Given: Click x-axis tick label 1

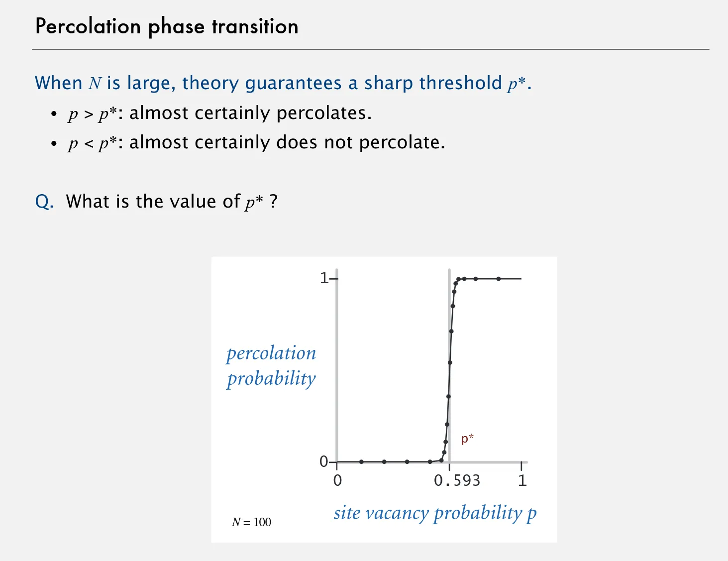Looking at the screenshot, I should tap(522, 480).
